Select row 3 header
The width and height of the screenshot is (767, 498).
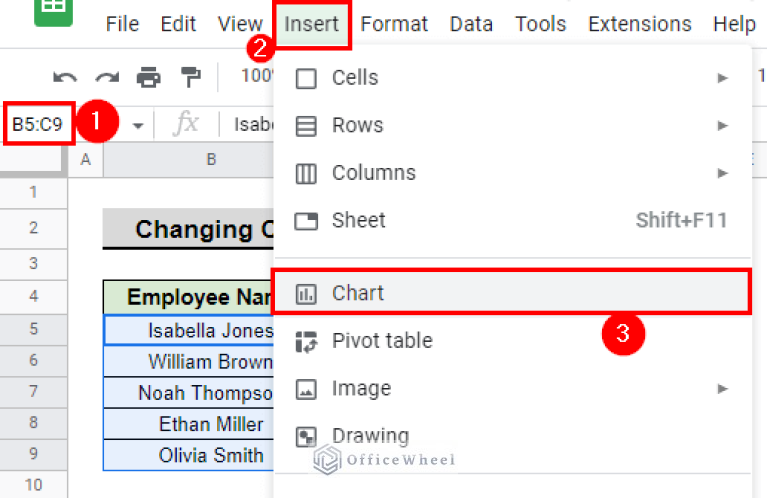[33, 264]
